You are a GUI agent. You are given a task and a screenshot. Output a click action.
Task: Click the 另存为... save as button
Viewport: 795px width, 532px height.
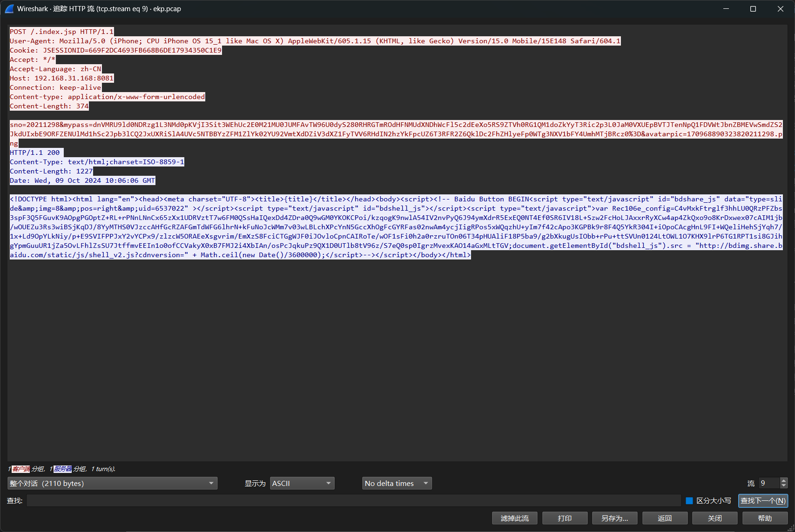615,518
